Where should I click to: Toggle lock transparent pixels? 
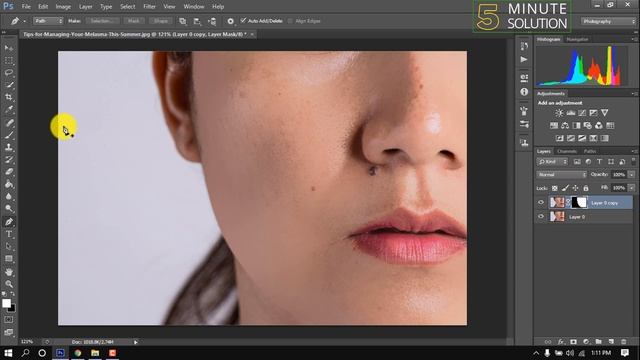[555, 188]
